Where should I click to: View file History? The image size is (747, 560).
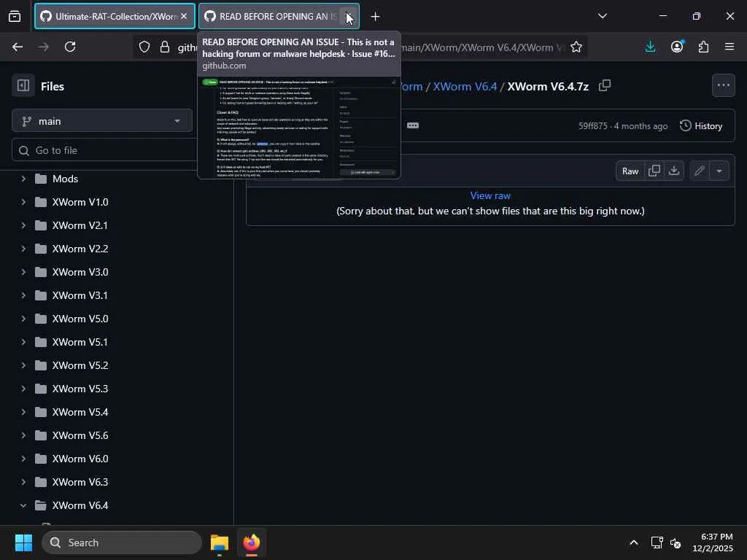point(701,126)
